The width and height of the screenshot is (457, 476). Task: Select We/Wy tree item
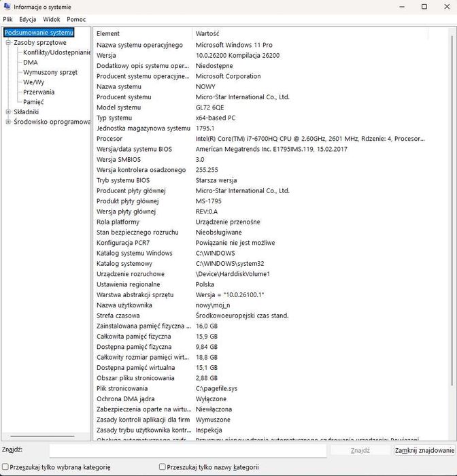point(33,82)
